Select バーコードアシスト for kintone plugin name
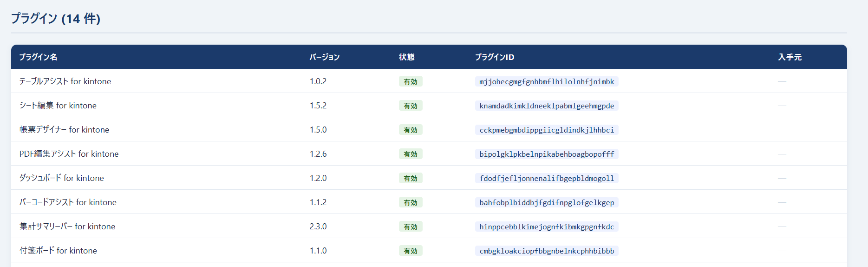The image size is (868, 267). tap(68, 202)
